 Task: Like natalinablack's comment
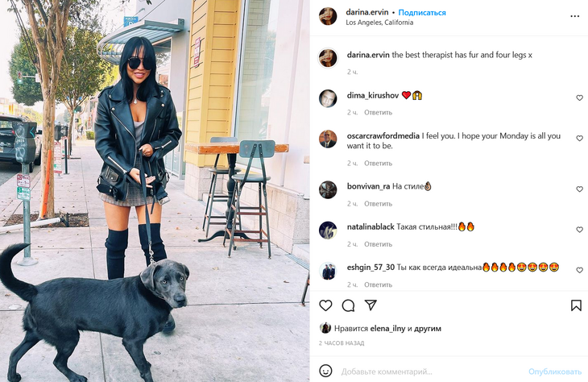(x=579, y=230)
